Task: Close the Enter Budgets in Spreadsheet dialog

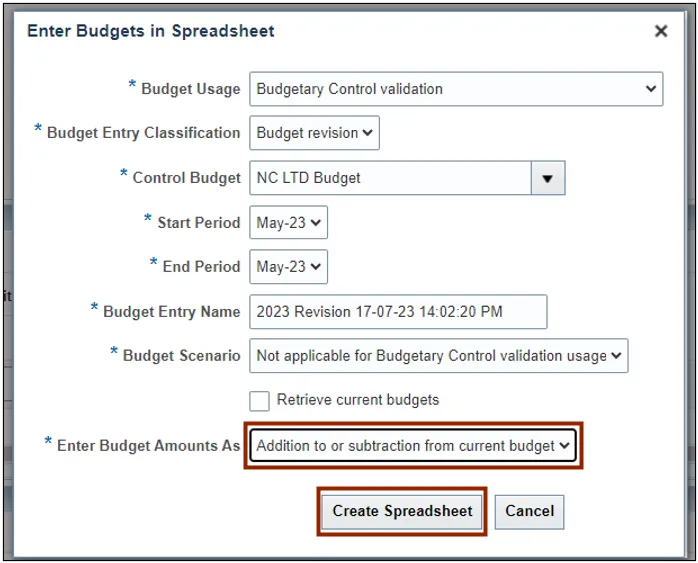Action: click(x=660, y=32)
